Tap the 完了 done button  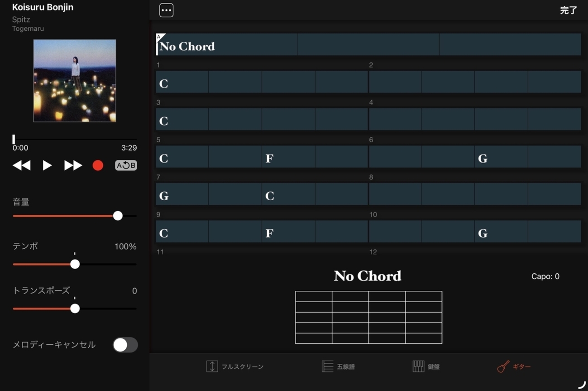[x=568, y=10]
